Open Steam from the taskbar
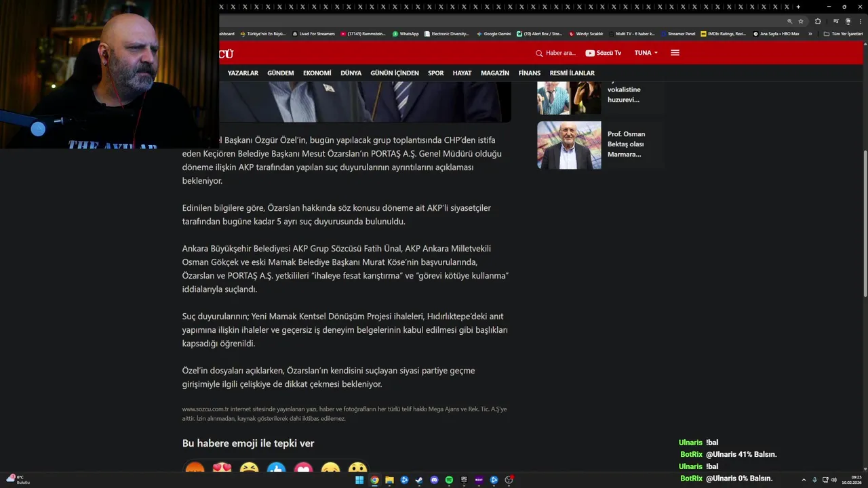The height and width of the screenshot is (488, 868). [419, 480]
